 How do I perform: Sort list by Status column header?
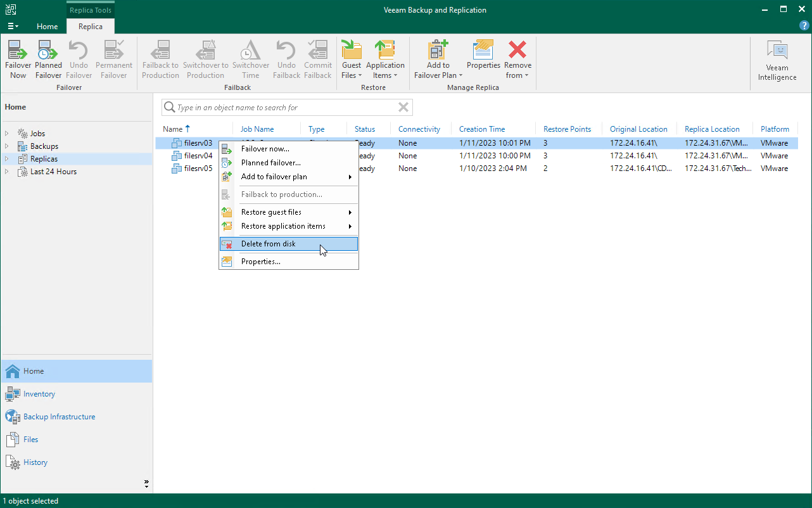click(x=365, y=129)
